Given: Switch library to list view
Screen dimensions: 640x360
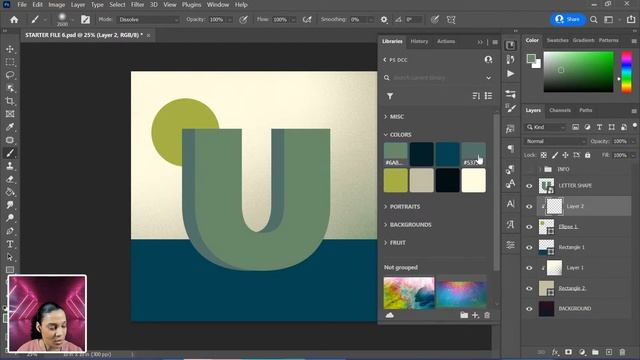Looking at the screenshot, I should click(x=489, y=96).
